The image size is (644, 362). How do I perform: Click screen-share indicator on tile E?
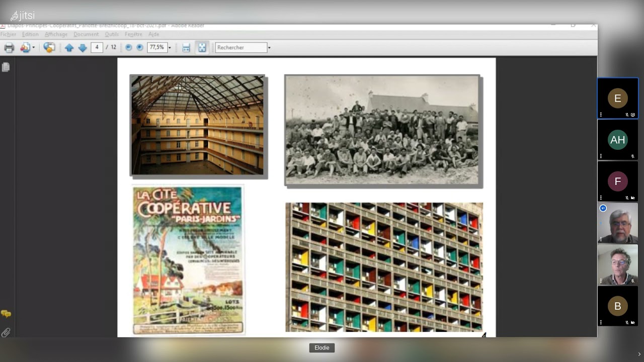click(633, 115)
